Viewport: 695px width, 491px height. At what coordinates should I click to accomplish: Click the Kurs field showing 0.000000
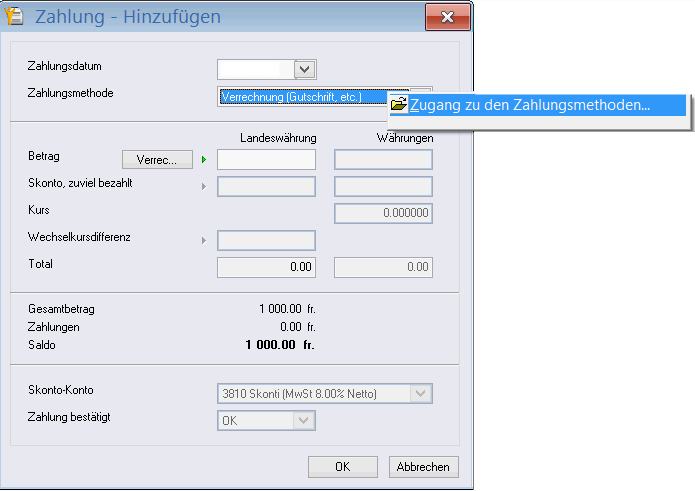[x=383, y=213]
